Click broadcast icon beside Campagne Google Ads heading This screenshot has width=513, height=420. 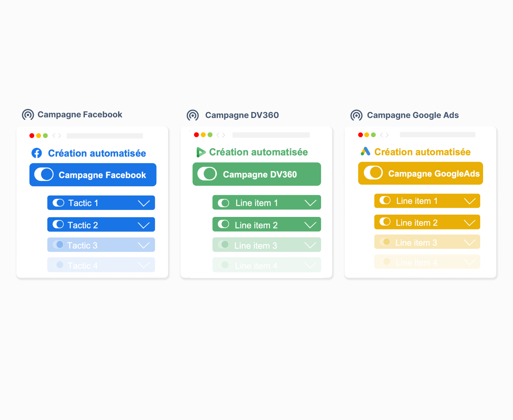pyautogui.click(x=356, y=115)
